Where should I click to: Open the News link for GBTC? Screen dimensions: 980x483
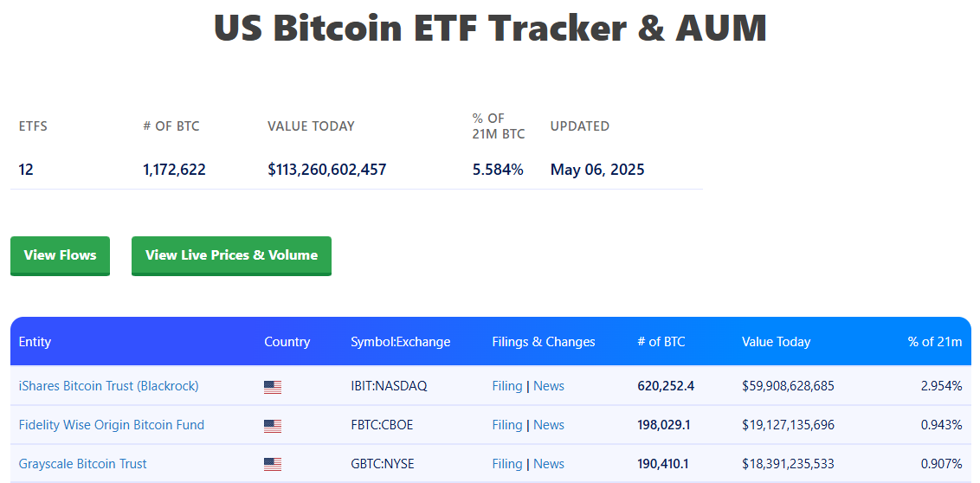tap(549, 464)
